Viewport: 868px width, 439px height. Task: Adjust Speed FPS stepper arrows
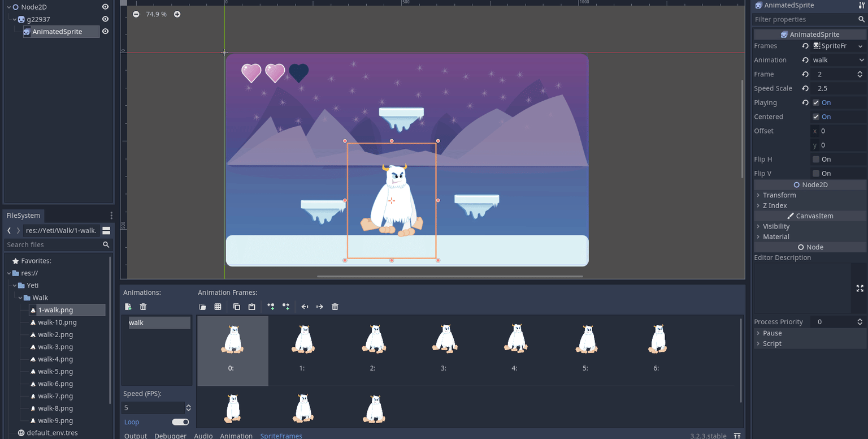(188, 408)
